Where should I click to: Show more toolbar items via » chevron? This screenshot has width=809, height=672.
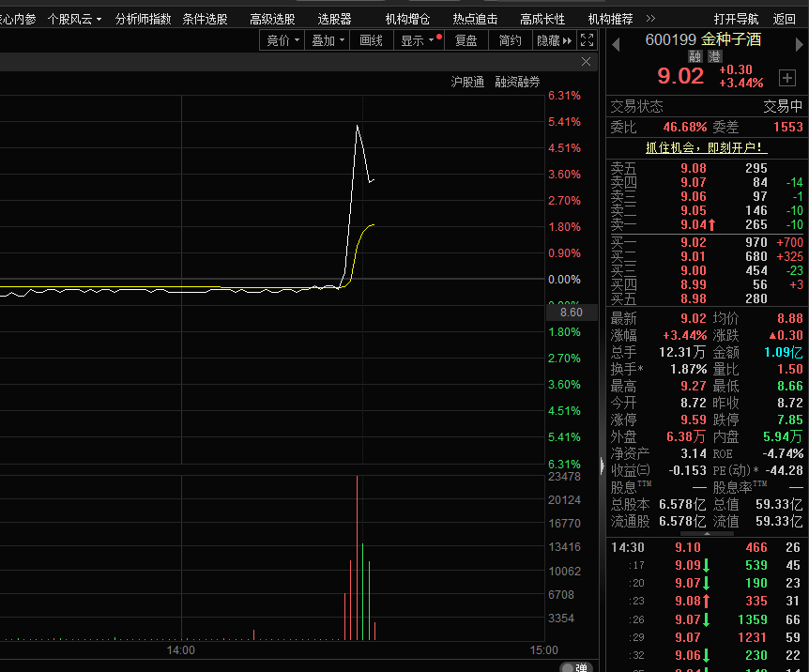[651, 19]
